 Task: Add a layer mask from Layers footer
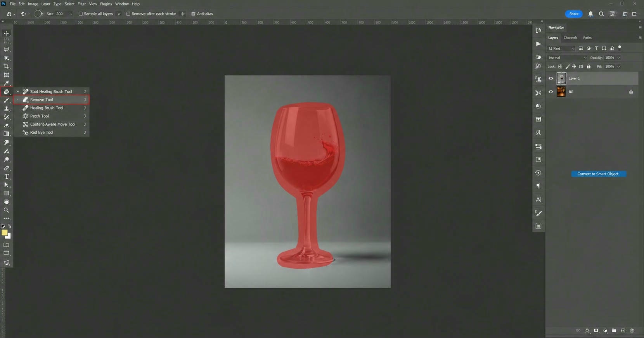(596, 331)
